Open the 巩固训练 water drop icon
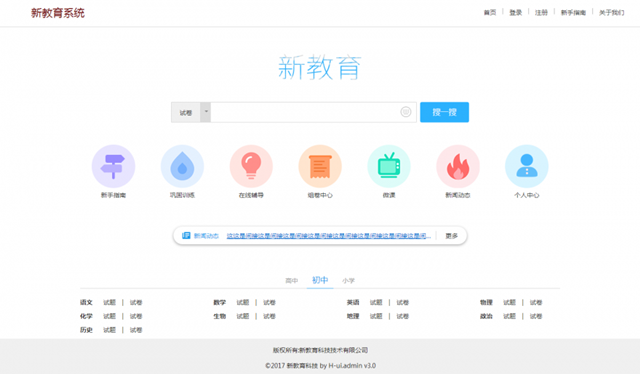640x374 pixels. point(182,166)
